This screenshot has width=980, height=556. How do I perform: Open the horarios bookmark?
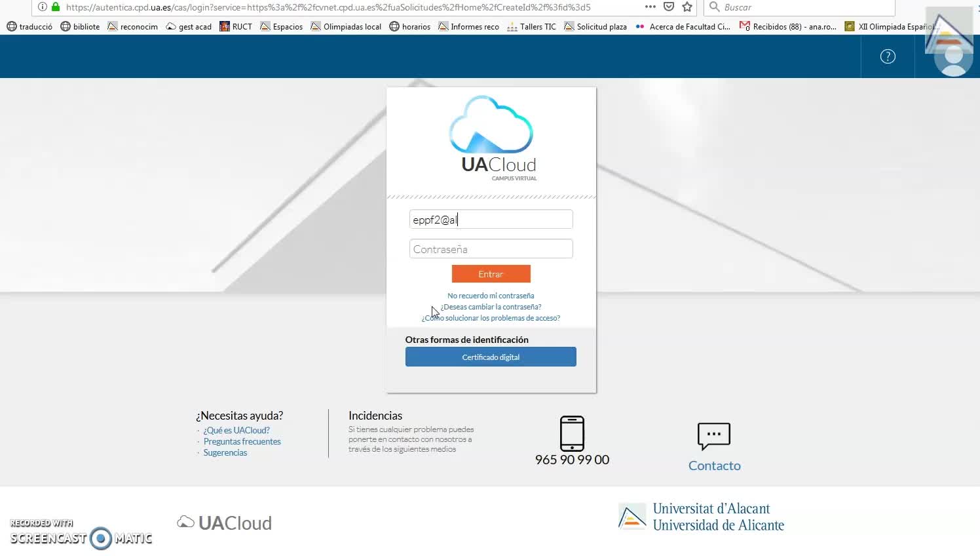(x=409, y=27)
